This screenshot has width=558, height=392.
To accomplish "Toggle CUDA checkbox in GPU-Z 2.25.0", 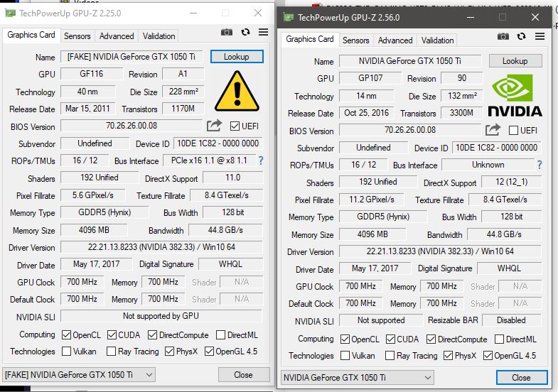I will (112, 334).
